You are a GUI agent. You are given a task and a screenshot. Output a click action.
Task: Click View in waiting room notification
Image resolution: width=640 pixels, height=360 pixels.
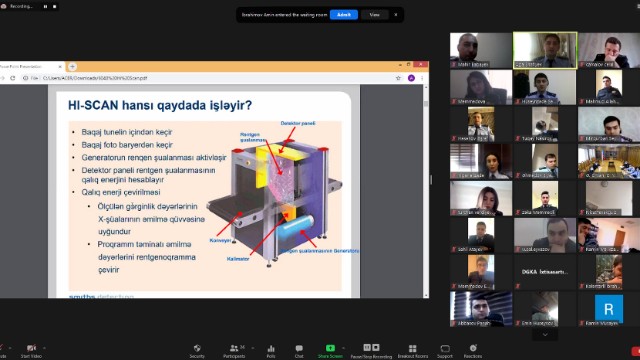point(374,15)
